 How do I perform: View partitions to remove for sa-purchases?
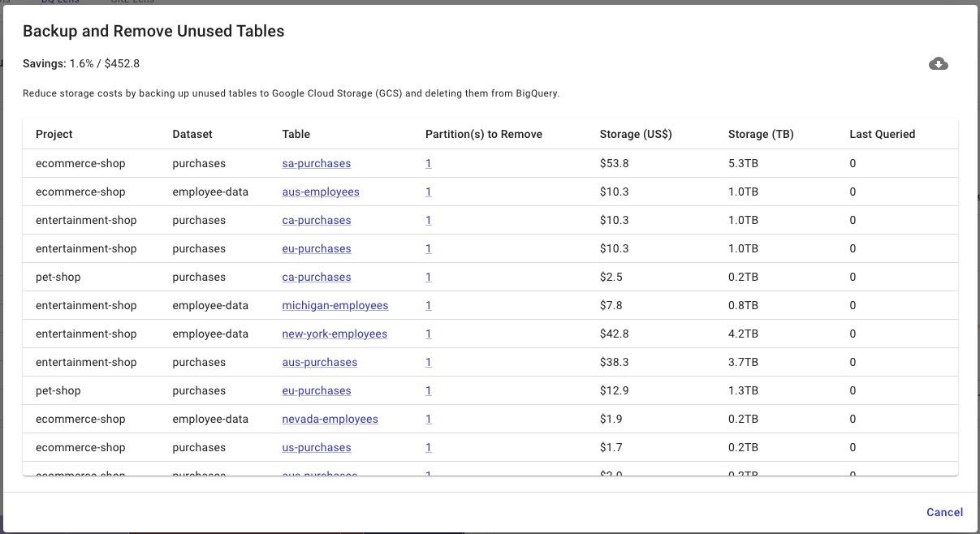point(428,163)
